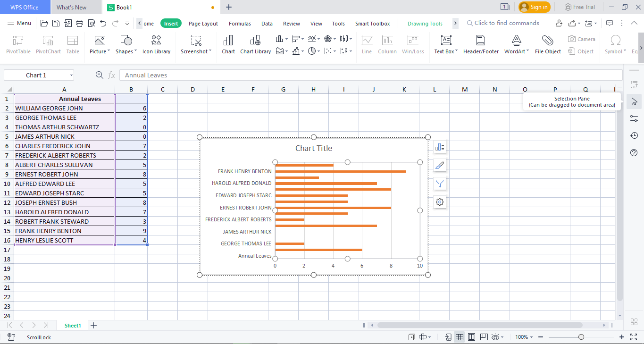The width and height of the screenshot is (644, 344).
Task: Insert a scatter chart
Action: click(327, 51)
